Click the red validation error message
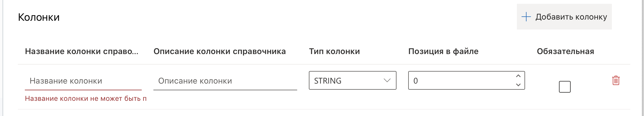The height and width of the screenshot is (116, 644). tap(86, 98)
